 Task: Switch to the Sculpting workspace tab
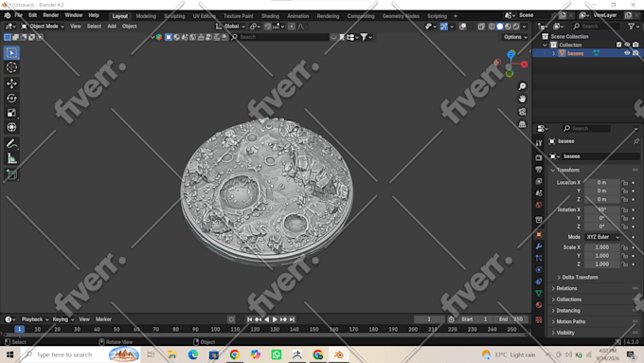(x=174, y=16)
